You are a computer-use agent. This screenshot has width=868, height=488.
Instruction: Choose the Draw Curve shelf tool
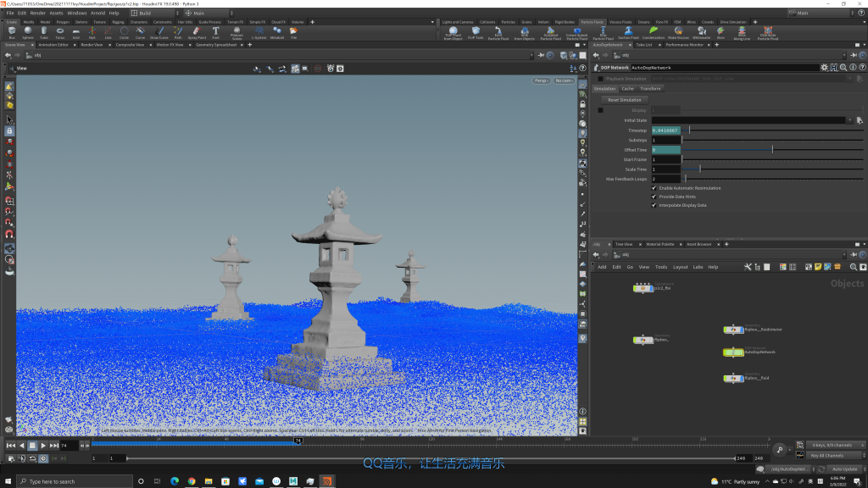tap(159, 32)
